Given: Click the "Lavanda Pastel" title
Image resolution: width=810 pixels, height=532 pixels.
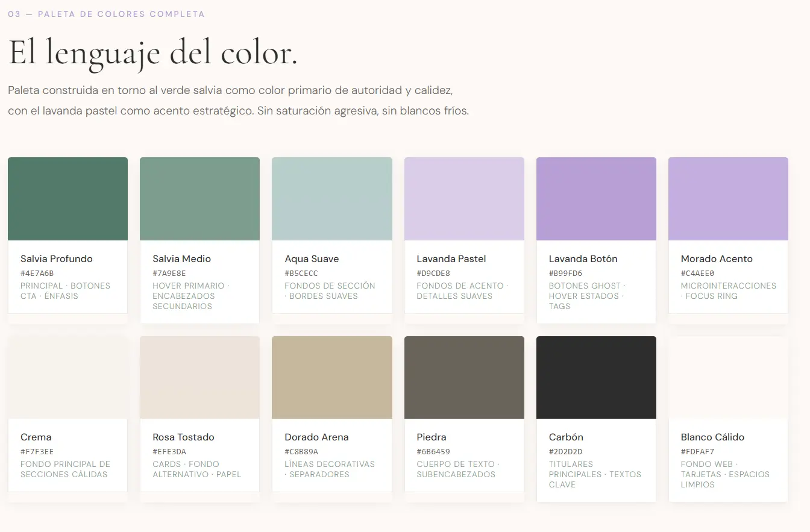Looking at the screenshot, I should 451,259.
